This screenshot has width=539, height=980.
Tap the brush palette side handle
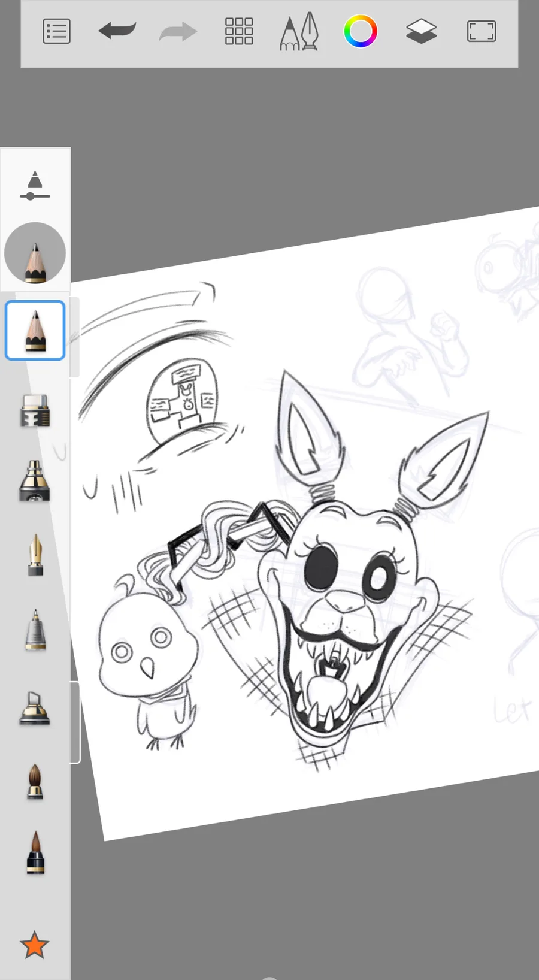(x=75, y=722)
